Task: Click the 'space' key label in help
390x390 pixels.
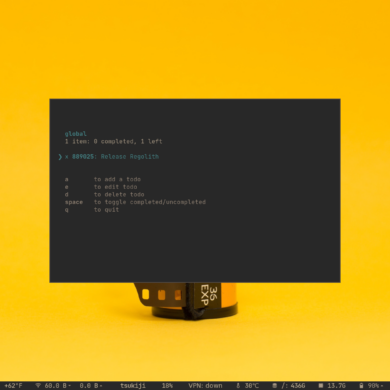Action: 74,202
